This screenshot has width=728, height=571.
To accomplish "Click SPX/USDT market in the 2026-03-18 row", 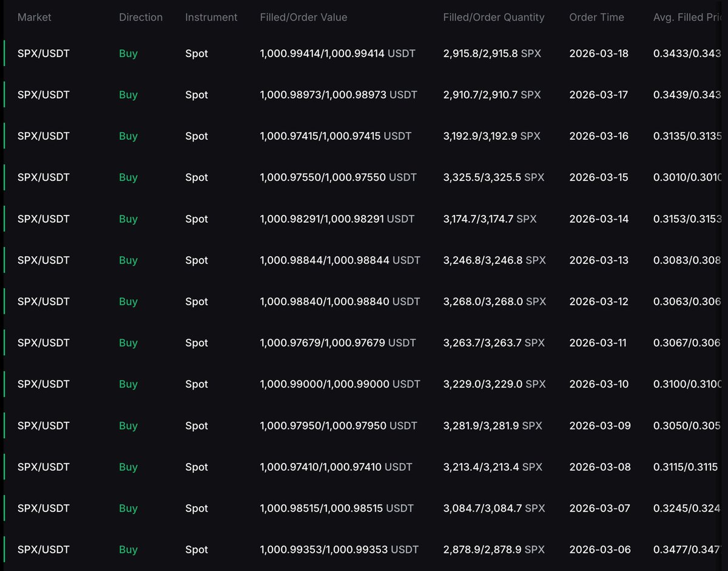I will (x=44, y=53).
